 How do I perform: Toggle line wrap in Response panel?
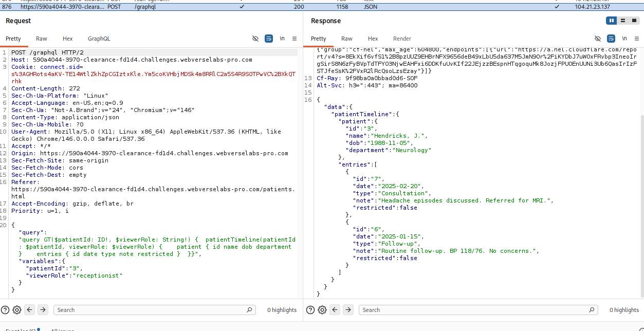pos(611,39)
